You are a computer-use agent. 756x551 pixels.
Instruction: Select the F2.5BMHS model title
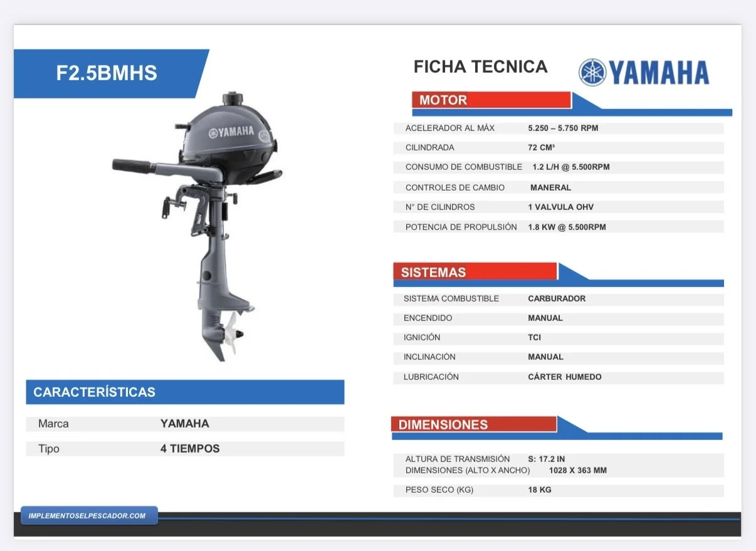pyautogui.click(x=107, y=73)
